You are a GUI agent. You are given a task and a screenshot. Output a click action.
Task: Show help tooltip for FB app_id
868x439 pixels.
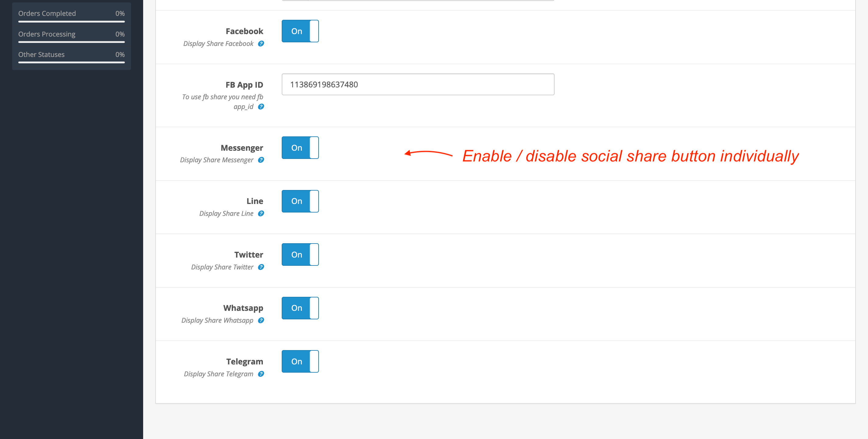(261, 107)
